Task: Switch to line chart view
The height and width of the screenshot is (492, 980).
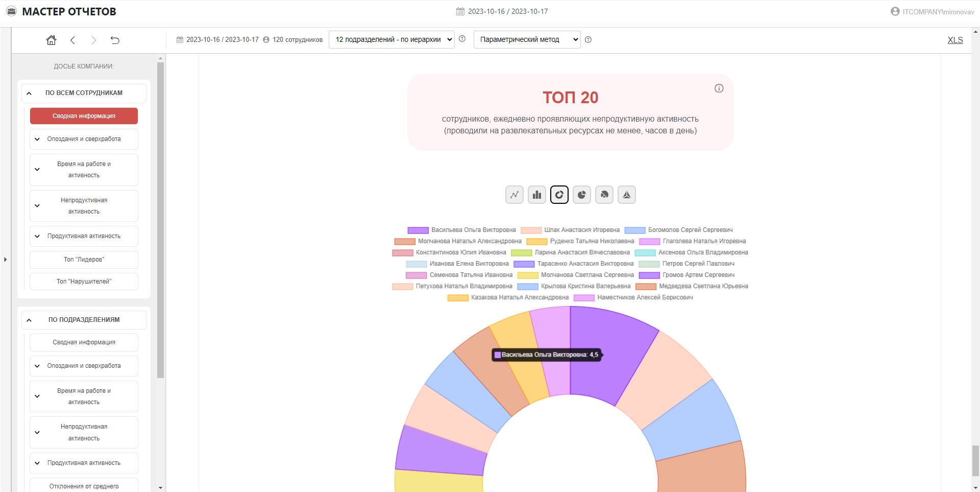Action: pos(514,195)
